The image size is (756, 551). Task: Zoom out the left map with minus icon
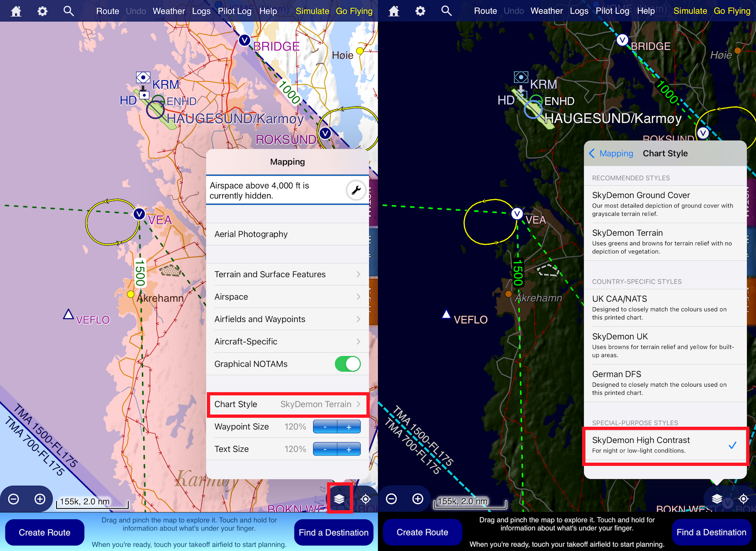(14, 499)
